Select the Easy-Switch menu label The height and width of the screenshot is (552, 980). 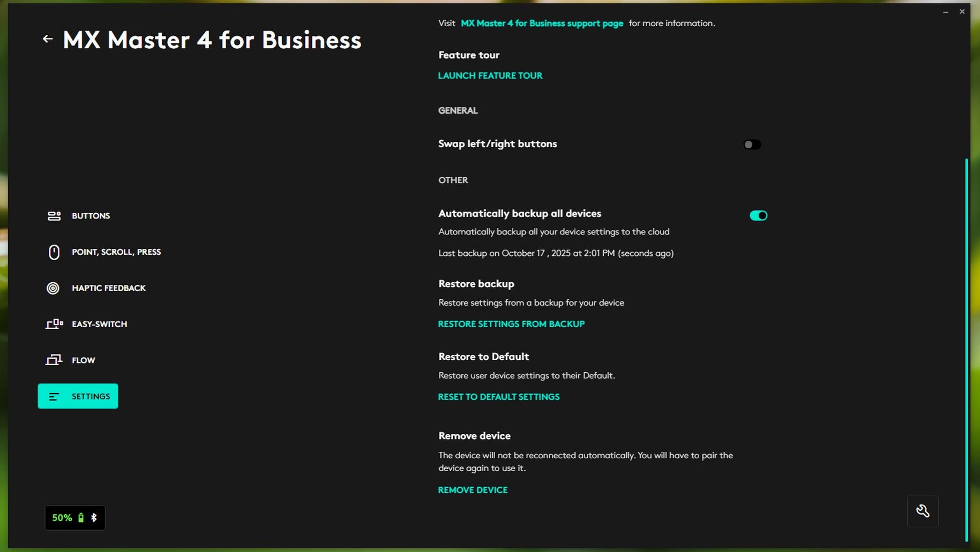point(100,324)
